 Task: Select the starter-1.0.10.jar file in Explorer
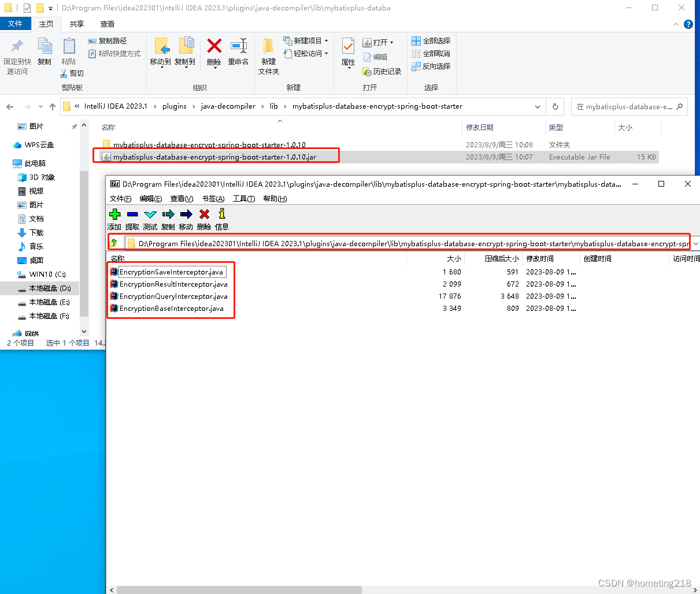click(214, 157)
